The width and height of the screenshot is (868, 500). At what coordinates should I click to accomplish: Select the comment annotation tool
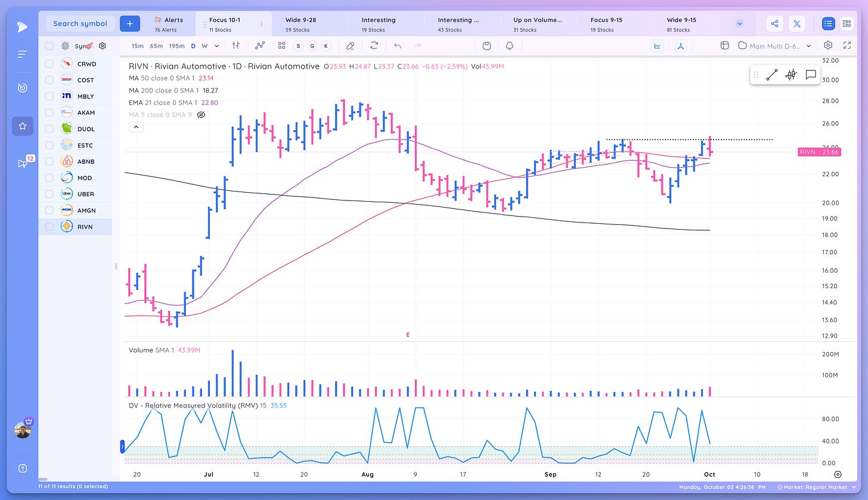click(x=810, y=75)
